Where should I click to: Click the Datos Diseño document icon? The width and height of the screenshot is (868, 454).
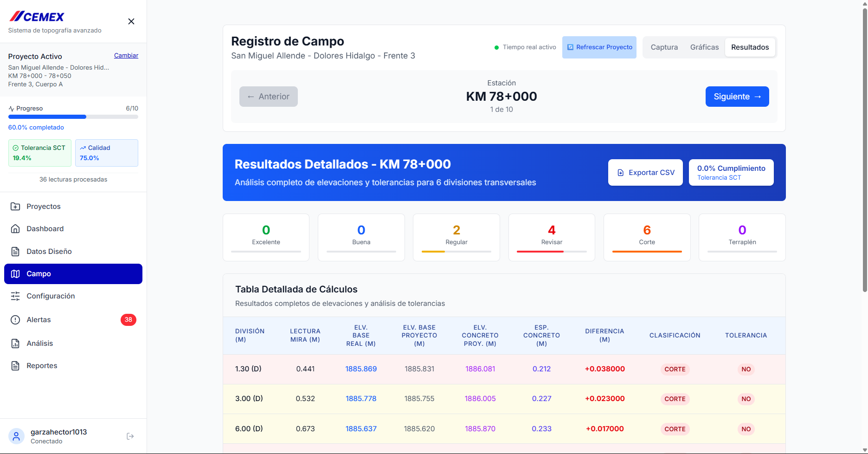[15, 252]
